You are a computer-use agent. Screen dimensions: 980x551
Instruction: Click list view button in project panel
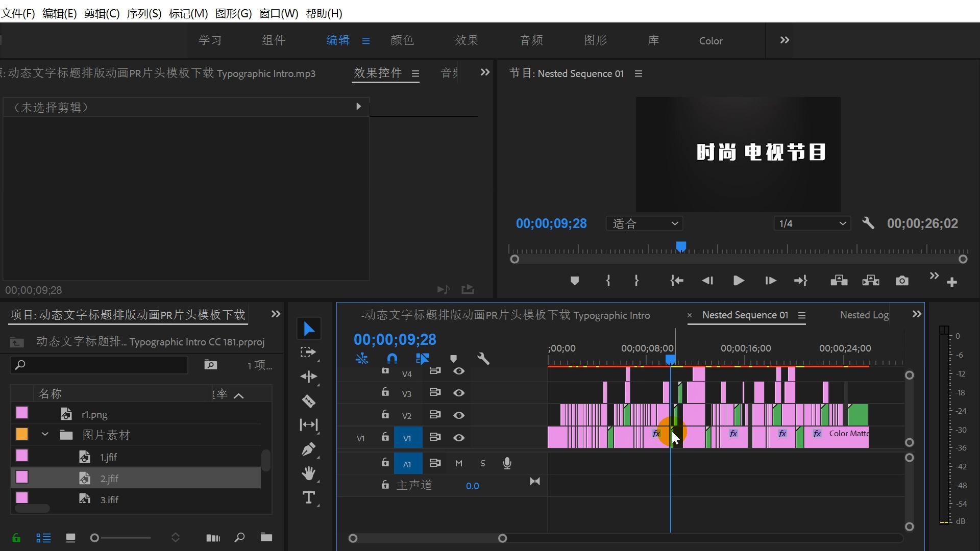click(x=43, y=538)
